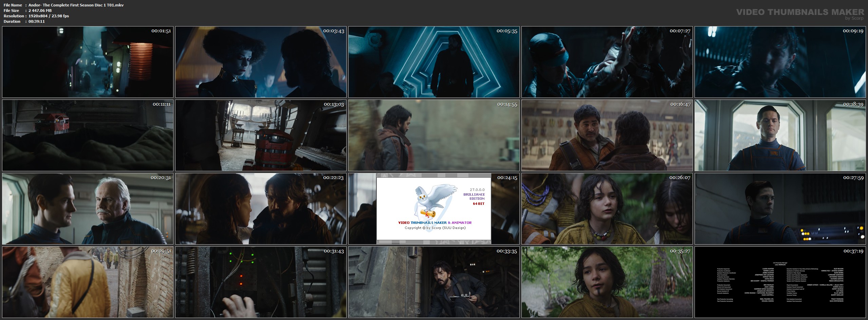
Task: Choose the frame at 00:20:31
Action: (x=88, y=209)
